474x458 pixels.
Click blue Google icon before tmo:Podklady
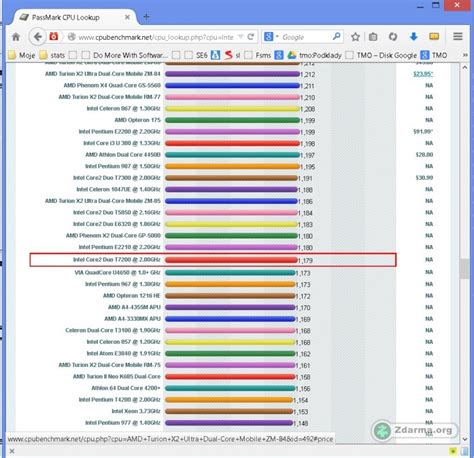click(279, 55)
